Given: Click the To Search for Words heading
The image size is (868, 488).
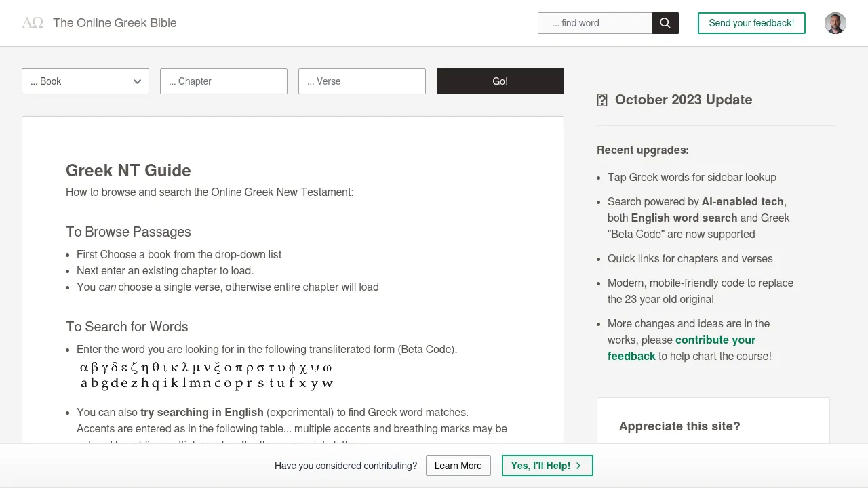Looking at the screenshot, I should [x=127, y=327].
